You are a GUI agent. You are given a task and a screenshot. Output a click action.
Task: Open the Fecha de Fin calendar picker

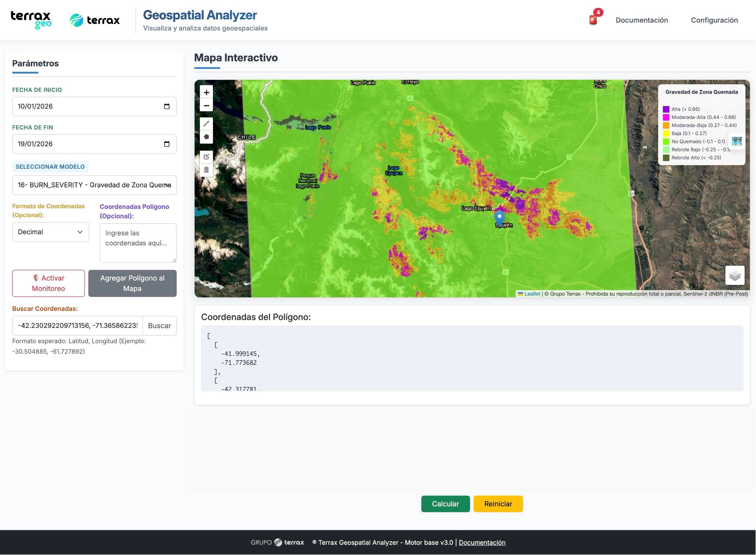click(x=167, y=144)
